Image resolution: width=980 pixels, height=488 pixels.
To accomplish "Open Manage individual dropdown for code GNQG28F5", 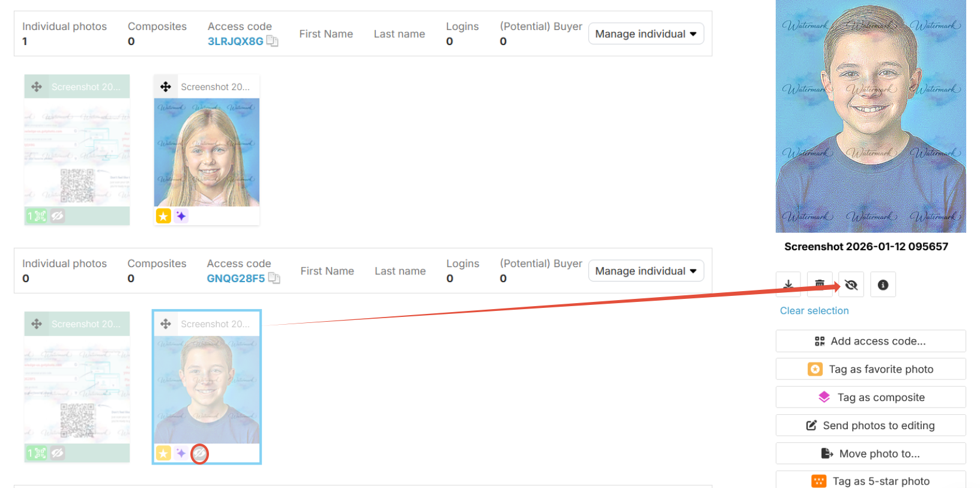I will 646,271.
